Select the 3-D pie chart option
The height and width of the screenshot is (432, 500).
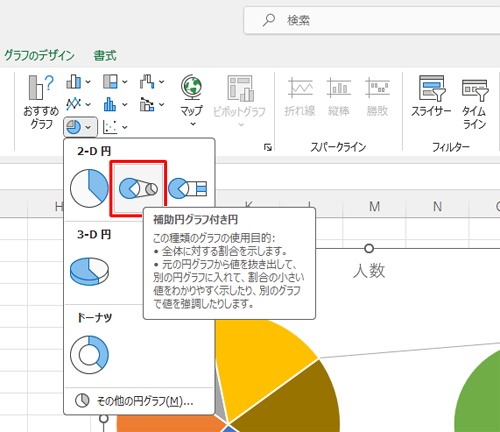[x=89, y=271]
